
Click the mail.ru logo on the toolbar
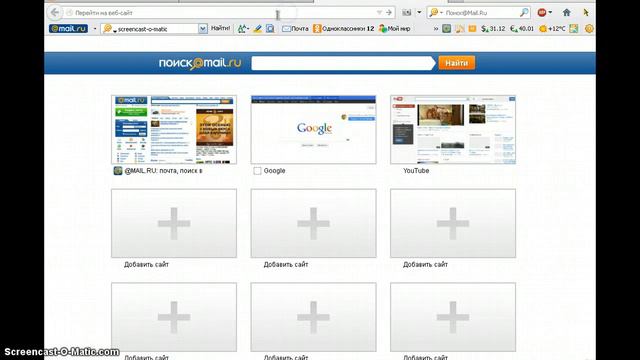pyautogui.click(x=68, y=29)
